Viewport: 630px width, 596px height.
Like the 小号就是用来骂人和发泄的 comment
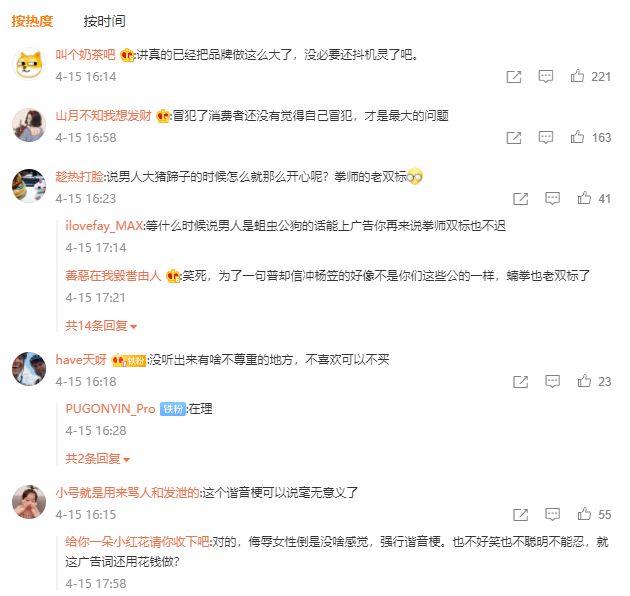(584, 514)
